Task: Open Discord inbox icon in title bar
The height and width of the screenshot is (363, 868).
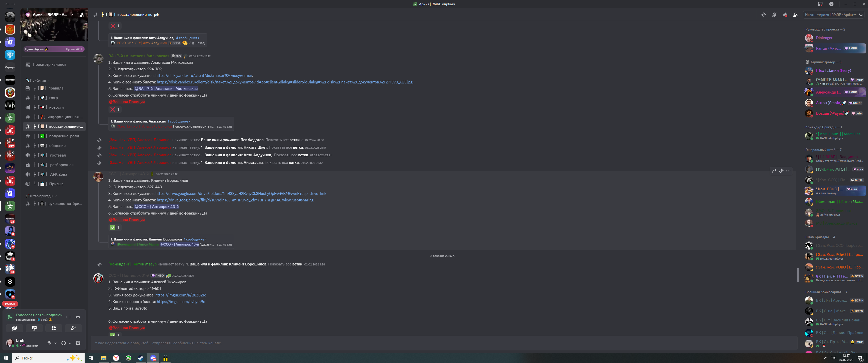Action: 820,4
